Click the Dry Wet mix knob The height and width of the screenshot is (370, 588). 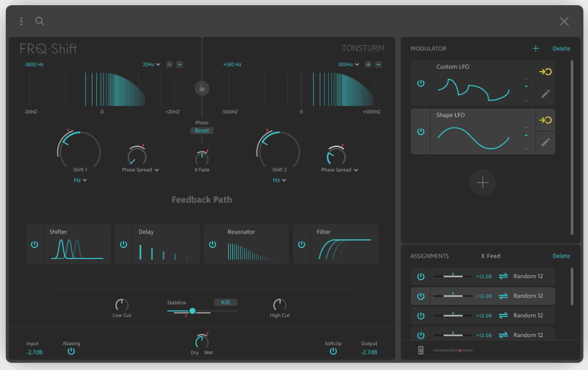[202, 341]
